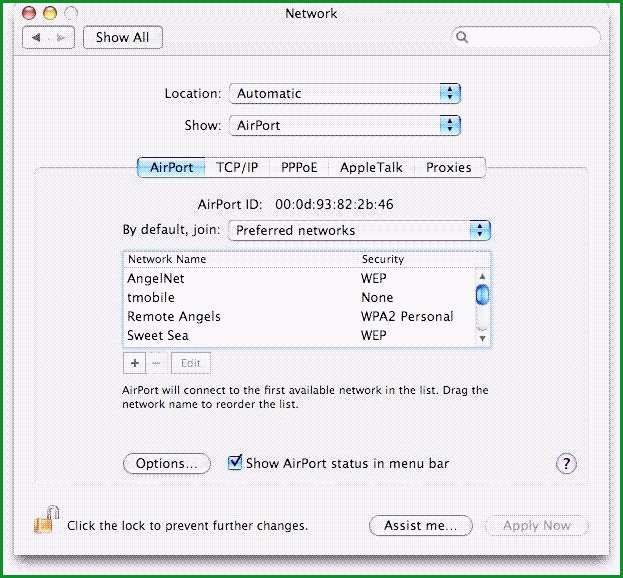The image size is (623, 578).
Task: Switch to the Proxies tab
Action: (449, 167)
